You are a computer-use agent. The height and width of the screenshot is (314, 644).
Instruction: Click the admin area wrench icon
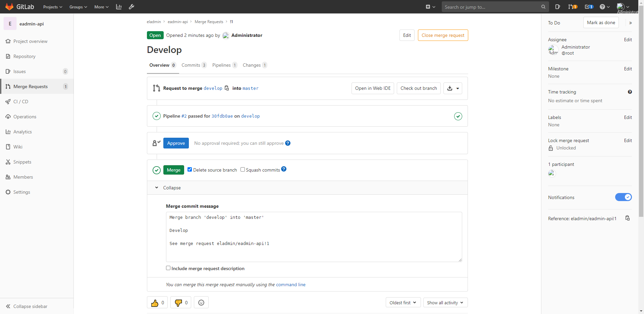[131, 7]
